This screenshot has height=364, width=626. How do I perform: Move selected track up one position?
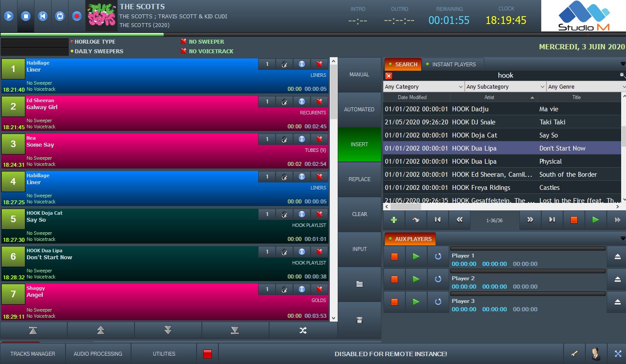tap(100, 330)
